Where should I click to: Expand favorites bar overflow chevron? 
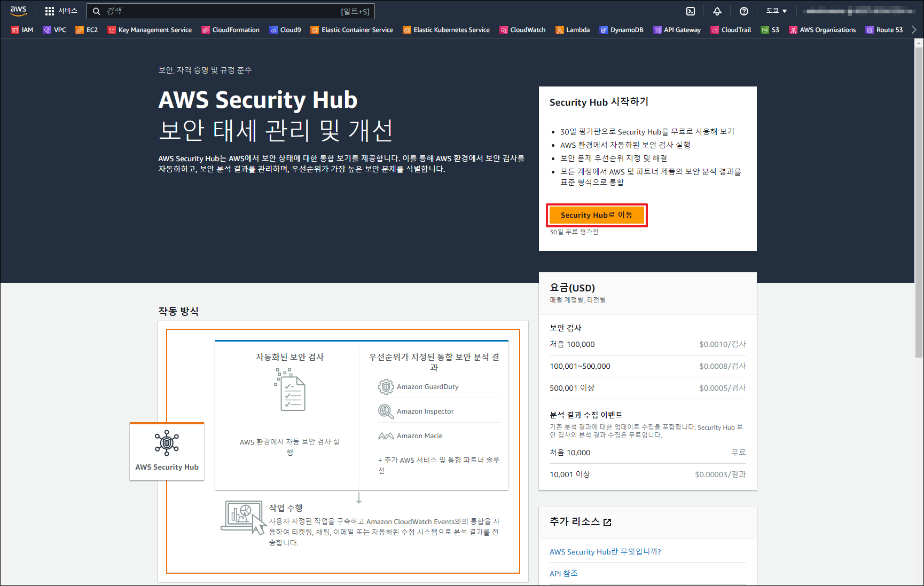[914, 30]
